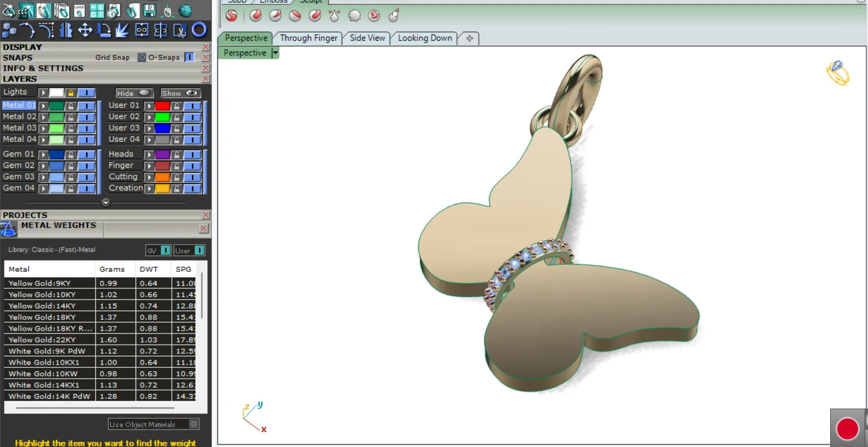Open the User 02 green color swatch
This screenshot has height=447, width=868.
162,117
